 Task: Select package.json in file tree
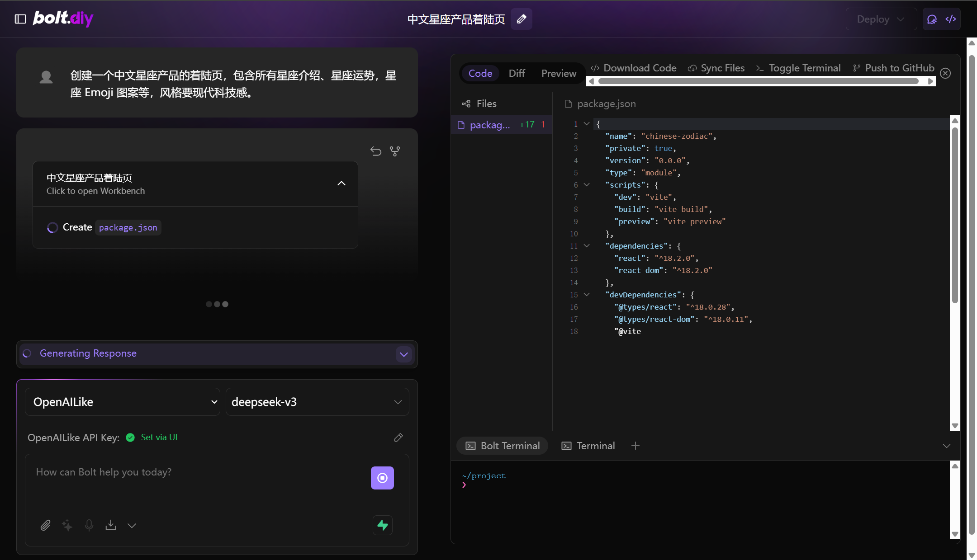(502, 125)
